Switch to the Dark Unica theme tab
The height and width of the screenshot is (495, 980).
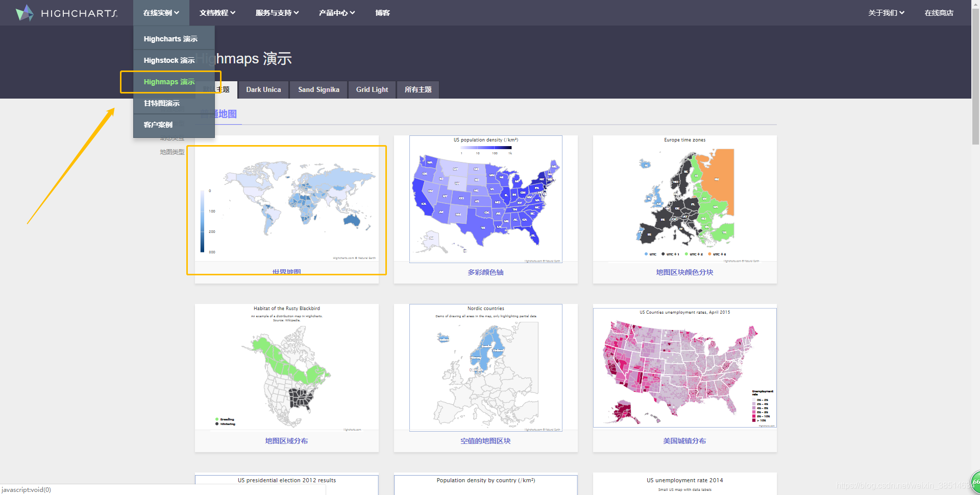point(263,89)
